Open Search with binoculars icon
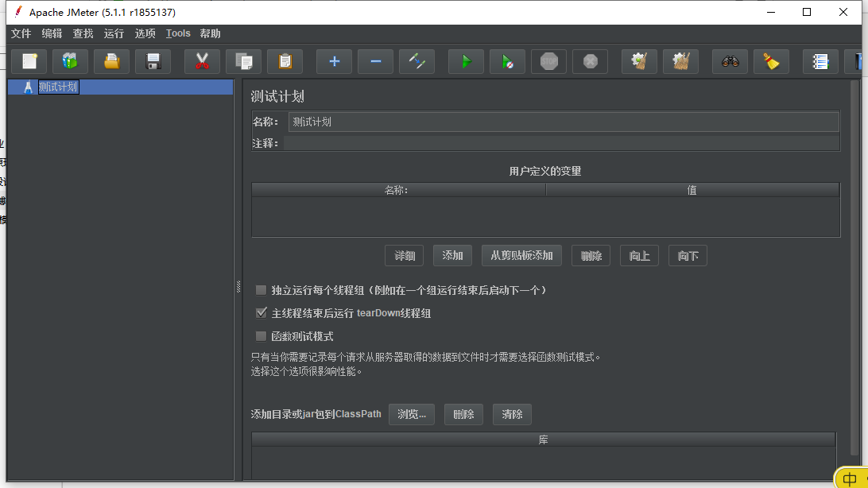The image size is (868, 488). (x=730, y=61)
